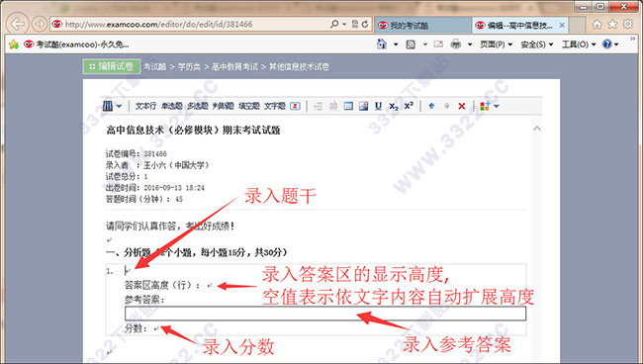
Task: Insert a table with the table icon
Action: click(x=348, y=106)
